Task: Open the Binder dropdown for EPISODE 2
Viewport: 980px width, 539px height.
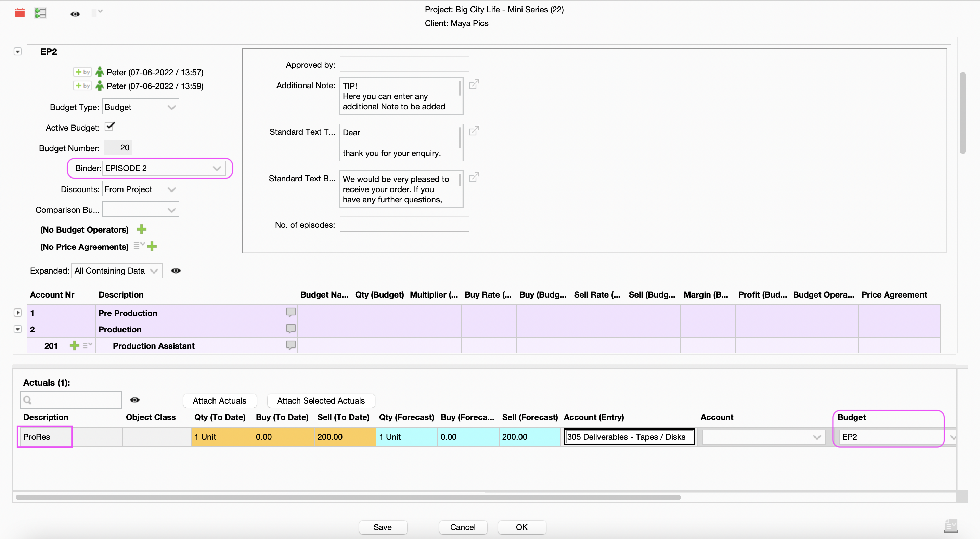Action: point(217,168)
